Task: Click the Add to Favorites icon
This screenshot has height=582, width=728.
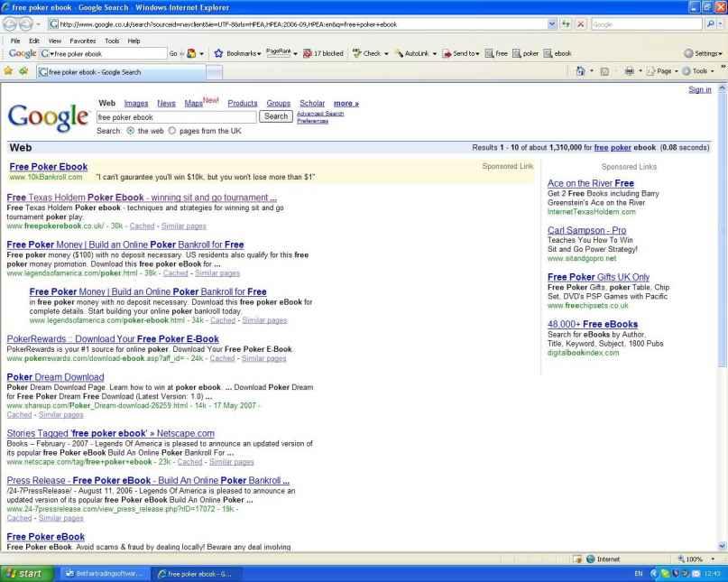Action: click(24, 71)
